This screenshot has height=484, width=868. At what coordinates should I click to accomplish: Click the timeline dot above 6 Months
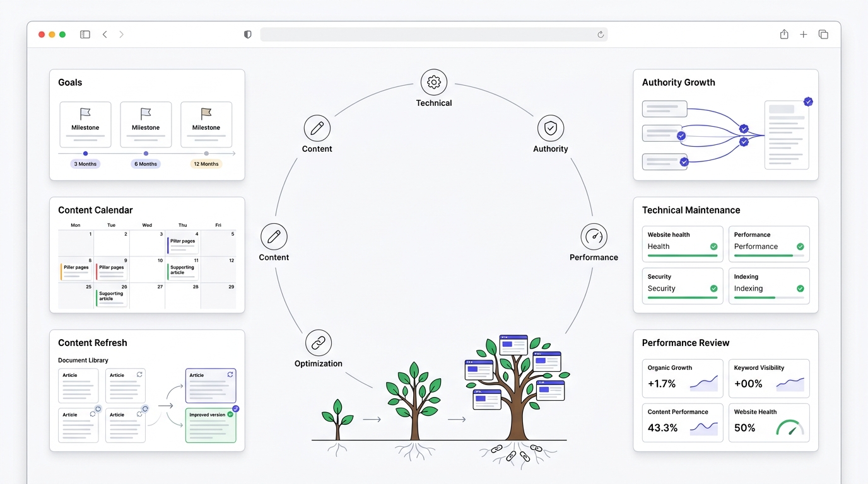[x=146, y=153]
